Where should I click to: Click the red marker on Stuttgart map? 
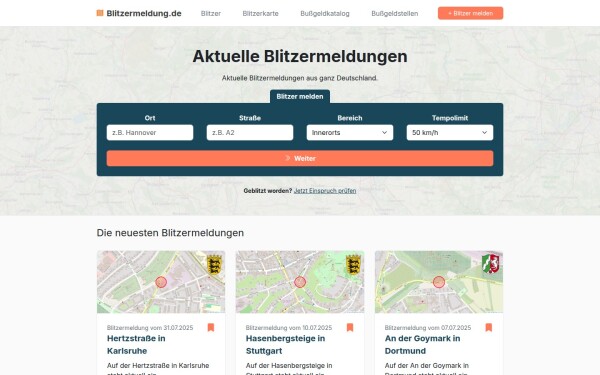(300, 282)
